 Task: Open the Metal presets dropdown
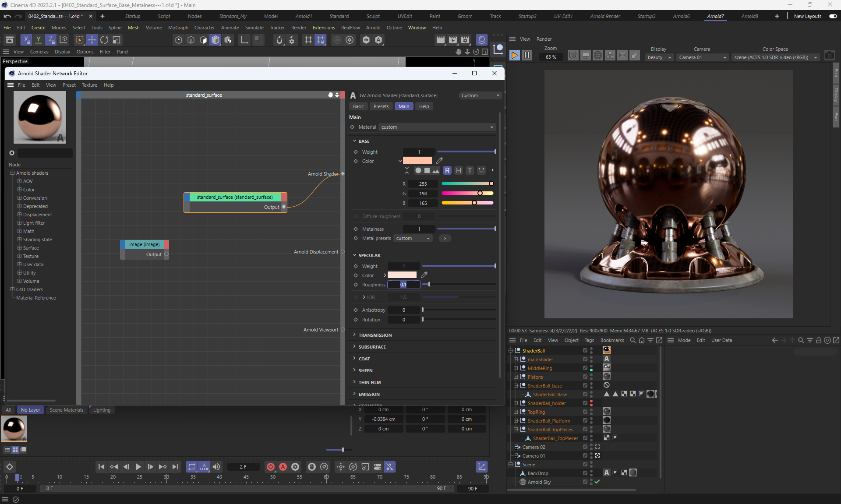[x=413, y=238]
